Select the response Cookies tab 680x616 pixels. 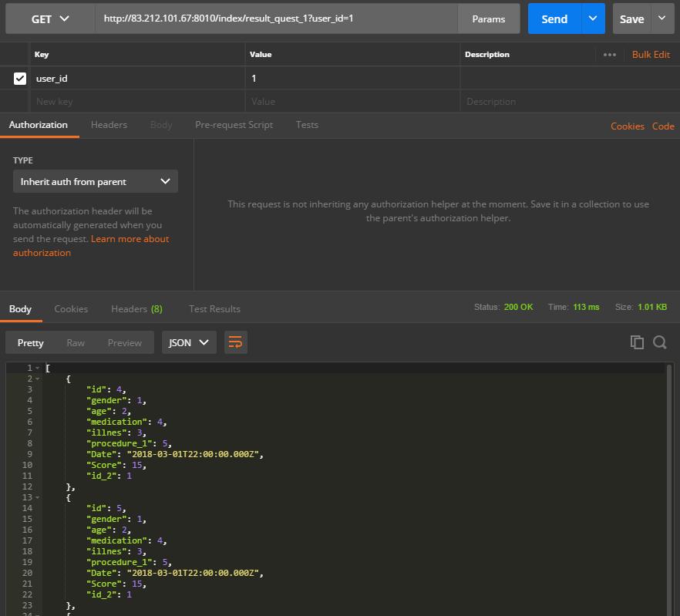point(71,309)
